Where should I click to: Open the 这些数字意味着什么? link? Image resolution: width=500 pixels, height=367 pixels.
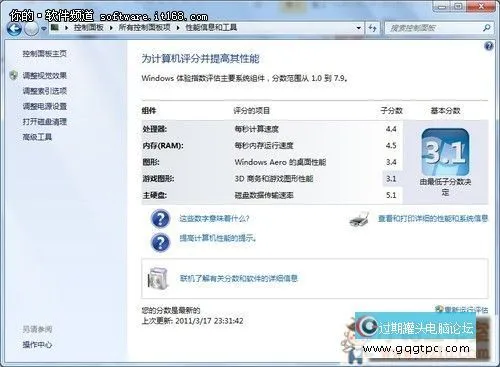(x=214, y=219)
